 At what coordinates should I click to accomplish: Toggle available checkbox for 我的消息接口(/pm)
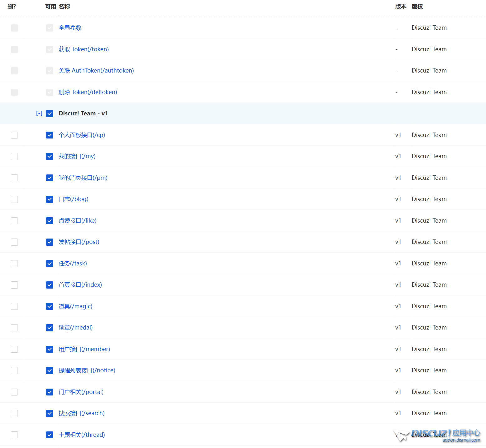click(x=49, y=178)
